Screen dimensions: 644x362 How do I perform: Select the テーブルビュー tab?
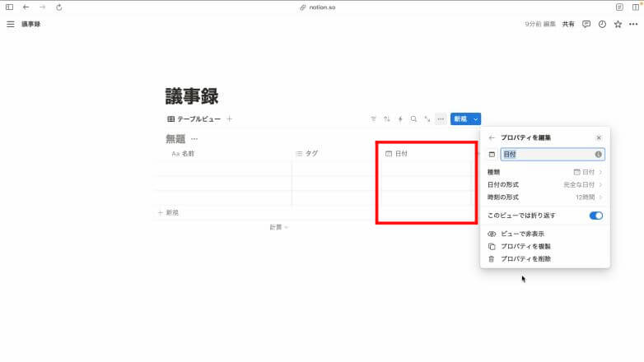coord(194,119)
